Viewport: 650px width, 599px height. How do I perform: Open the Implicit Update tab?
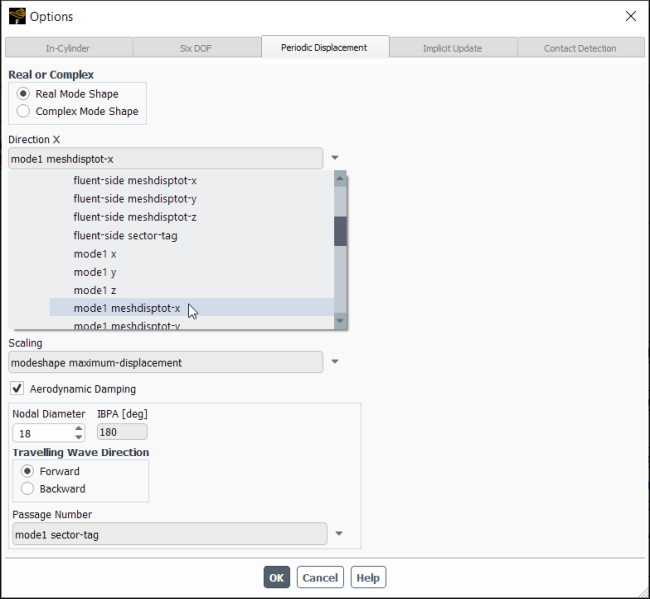click(x=453, y=48)
